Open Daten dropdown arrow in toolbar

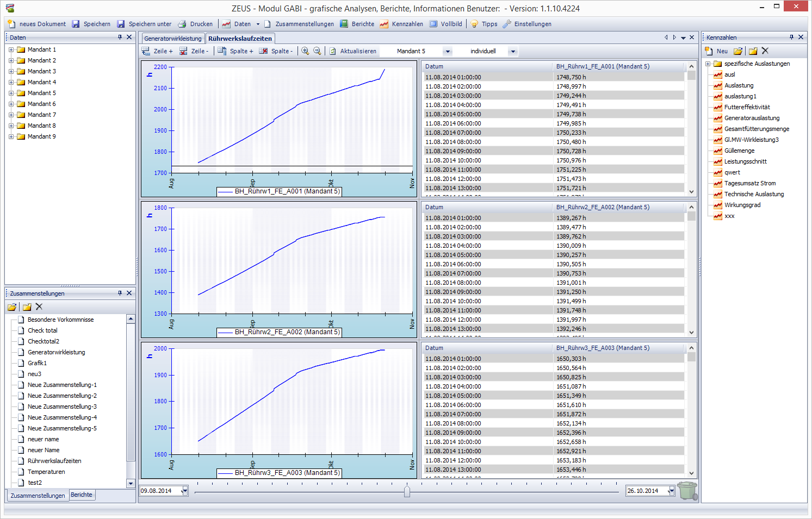pos(258,24)
